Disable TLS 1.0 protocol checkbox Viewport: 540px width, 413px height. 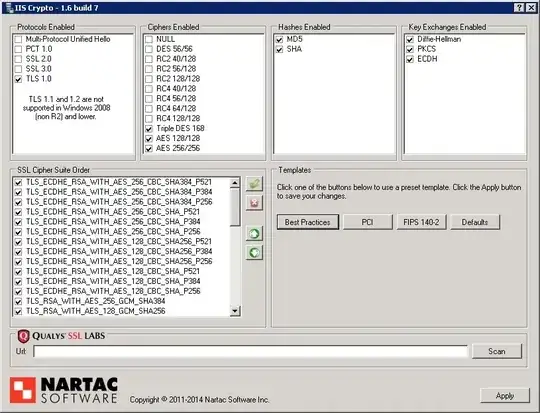pos(18,79)
